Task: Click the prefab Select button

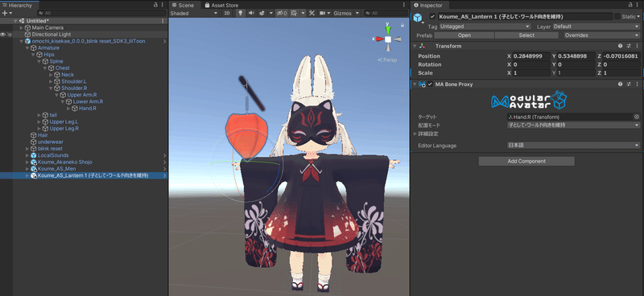Action: (526, 35)
